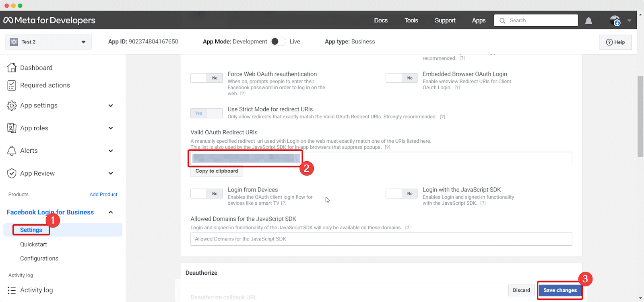Click the Search input field

click(536, 21)
